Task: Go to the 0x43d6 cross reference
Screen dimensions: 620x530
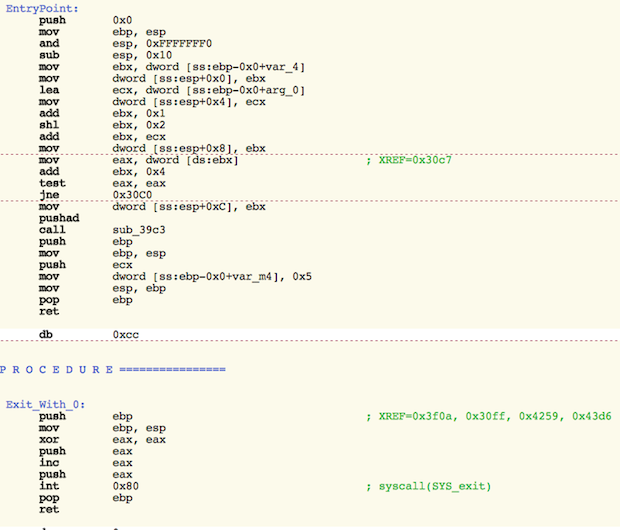Action: (x=592, y=415)
